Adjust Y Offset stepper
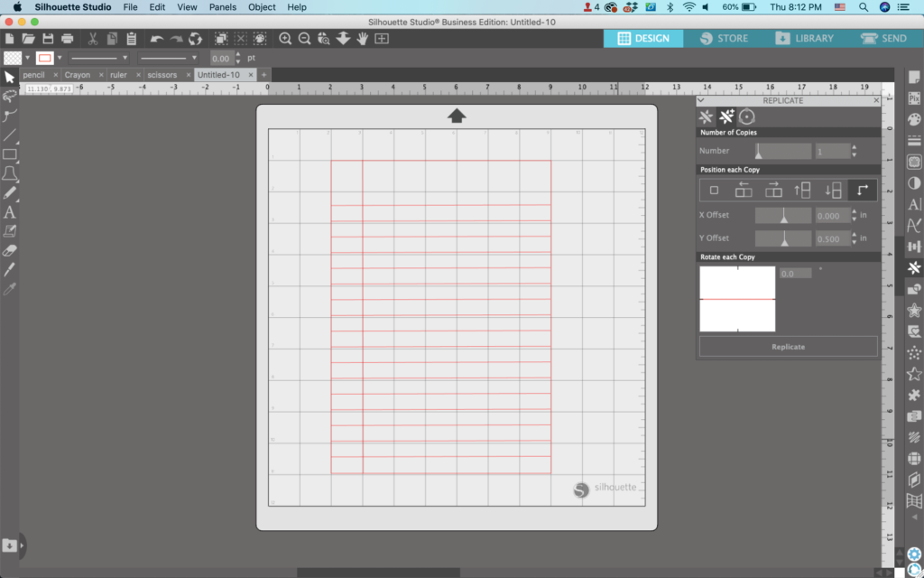 [x=855, y=238]
